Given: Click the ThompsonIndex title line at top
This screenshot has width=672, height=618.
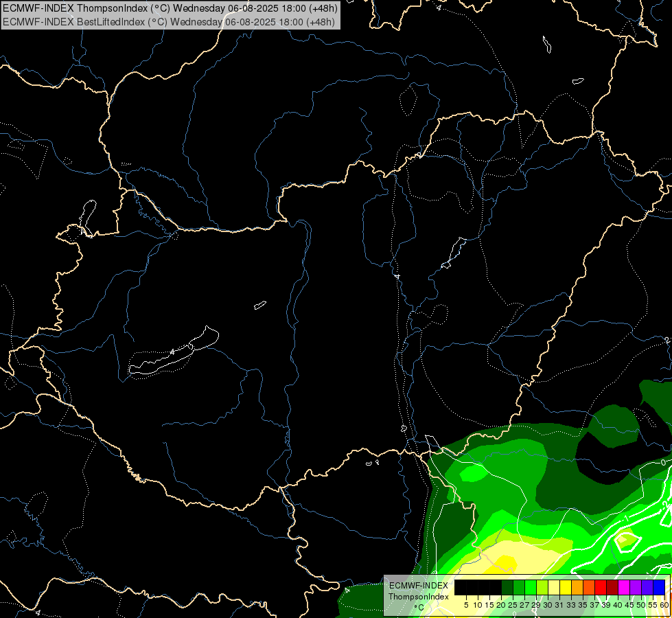Looking at the screenshot, I should click(170, 8).
